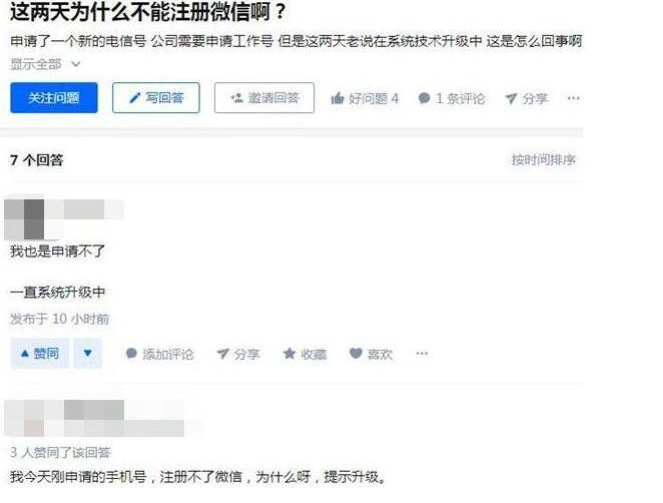Open the 按时间排序 sort option
The width and height of the screenshot is (663, 503).
tap(543, 160)
